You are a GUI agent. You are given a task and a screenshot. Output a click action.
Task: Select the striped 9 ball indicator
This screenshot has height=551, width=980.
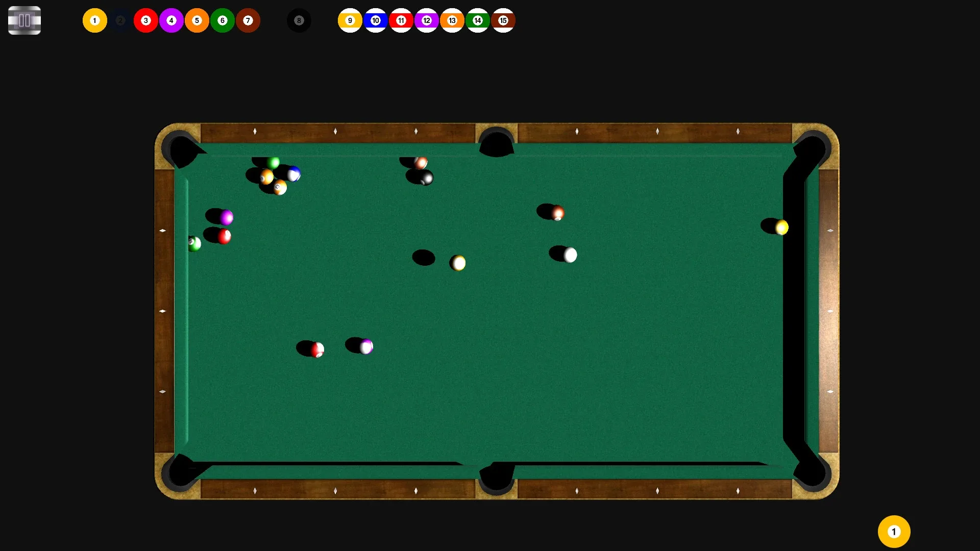350,20
